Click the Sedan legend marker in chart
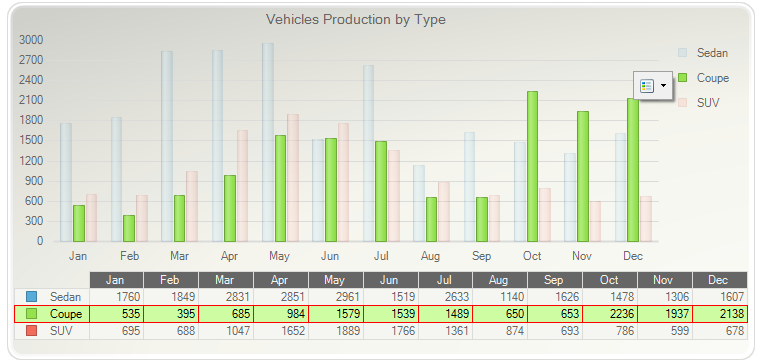 coord(682,53)
